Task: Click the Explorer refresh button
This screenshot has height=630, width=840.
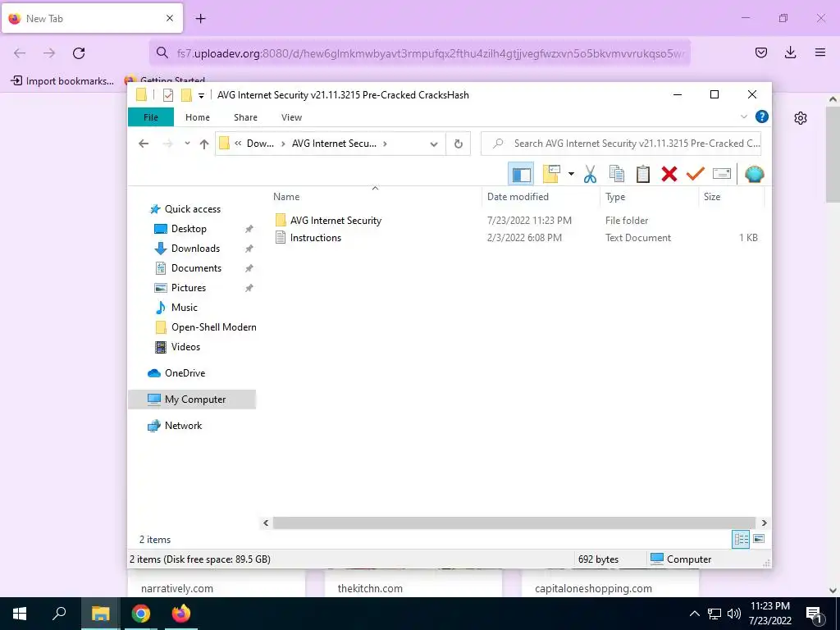Action: point(458,144)
